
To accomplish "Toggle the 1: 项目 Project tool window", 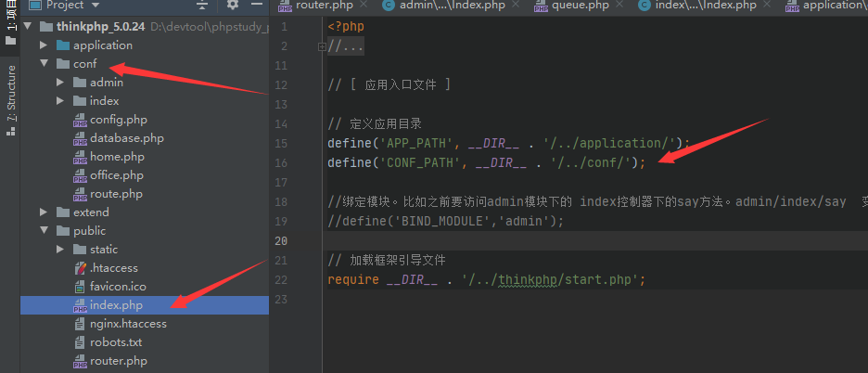I will pyautogui.click(x=10, y=24).
